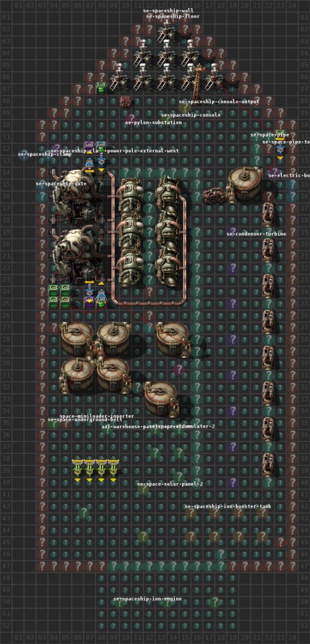The image size is (310, 644).
Task: Click the se-electric-bo label at right edge
Action: 289,175
